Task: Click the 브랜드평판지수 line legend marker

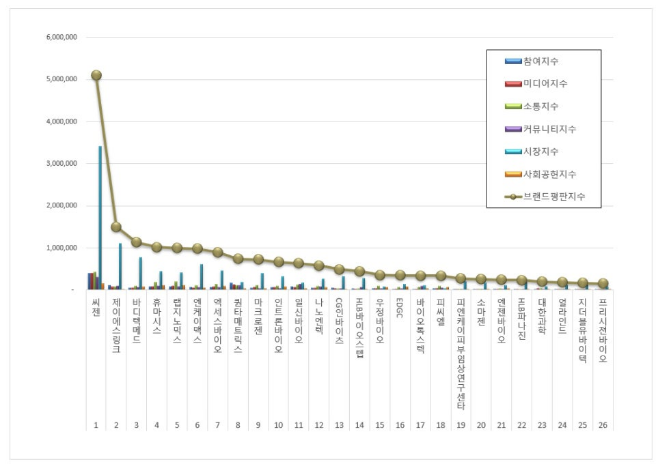Action: (514, 196)
